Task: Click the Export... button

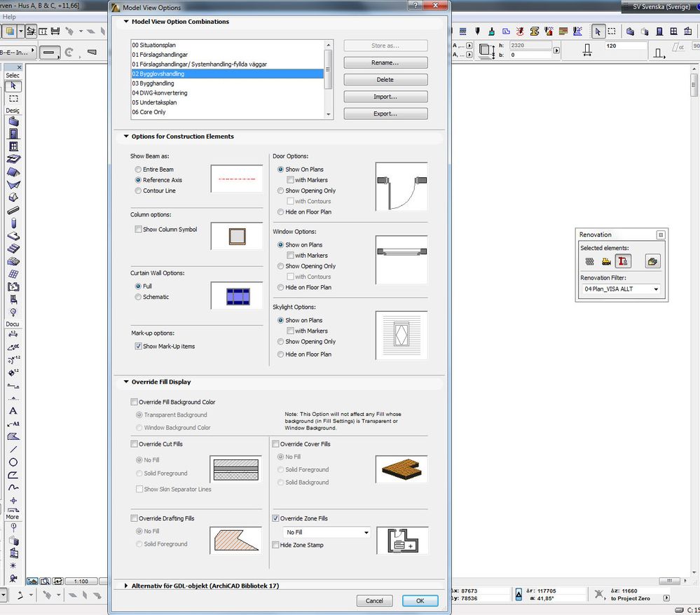Action: [385, 113]
